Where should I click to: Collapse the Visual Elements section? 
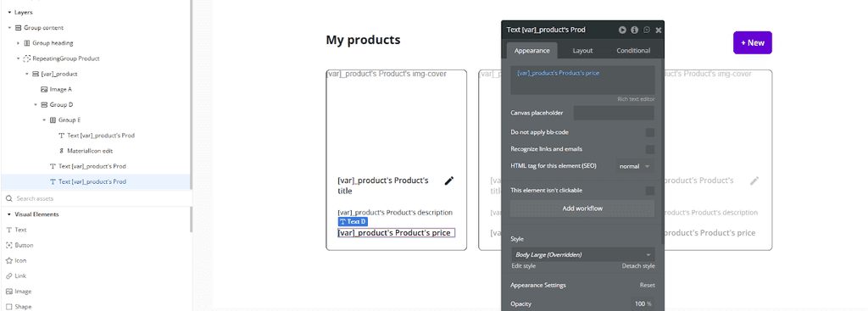[9, 214]
